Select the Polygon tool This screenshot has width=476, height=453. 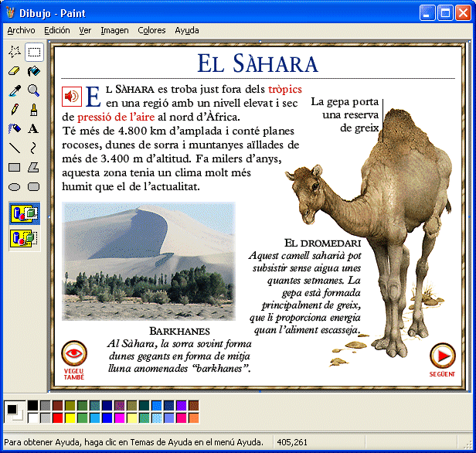[x=34, y=167]
